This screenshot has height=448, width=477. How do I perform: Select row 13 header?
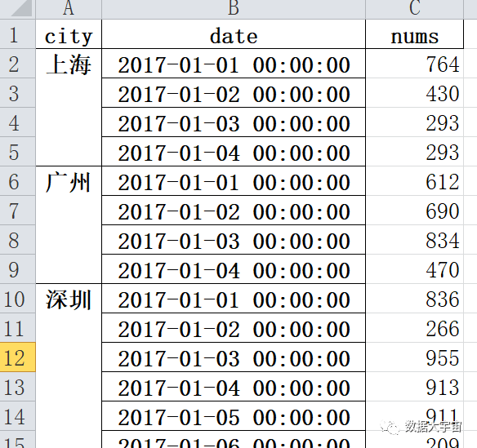(18, 387)
